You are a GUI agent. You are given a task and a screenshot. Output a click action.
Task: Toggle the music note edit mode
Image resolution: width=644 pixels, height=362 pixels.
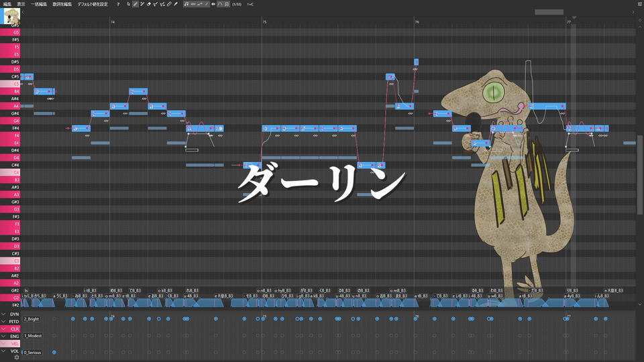(x=186, y=4)
